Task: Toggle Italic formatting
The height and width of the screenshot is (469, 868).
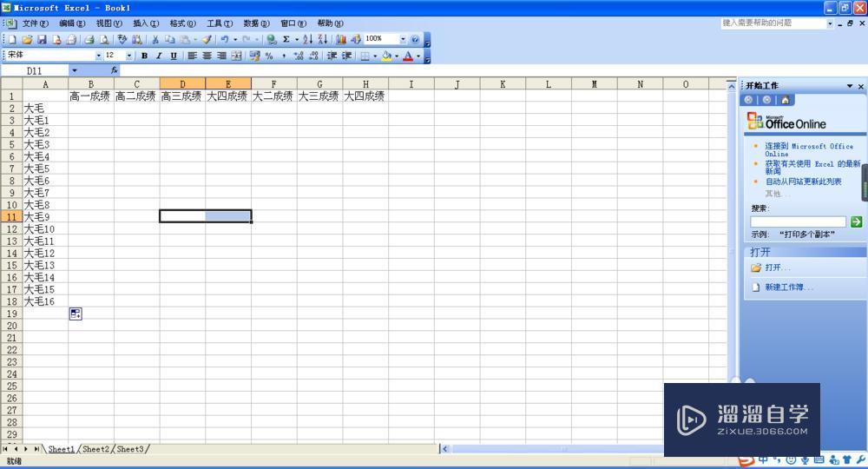Action: coord(159,56)
